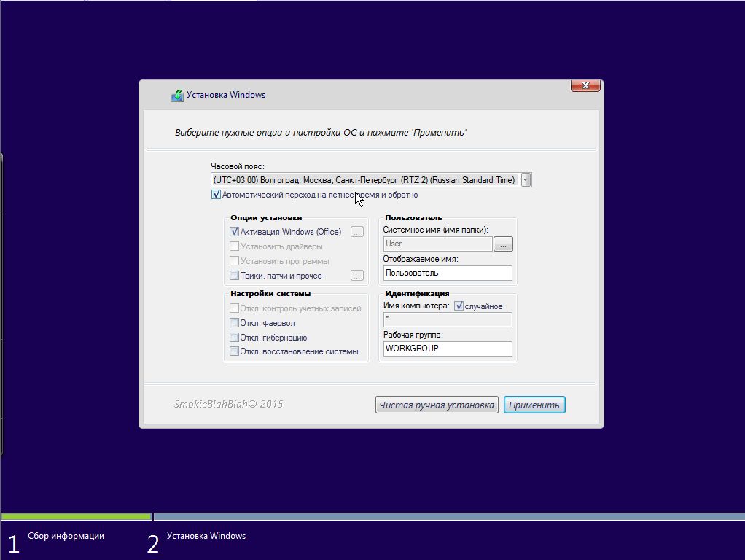Open the options button beside Твики, патчи
Screen dimensions: 745x560
point(356,275)
